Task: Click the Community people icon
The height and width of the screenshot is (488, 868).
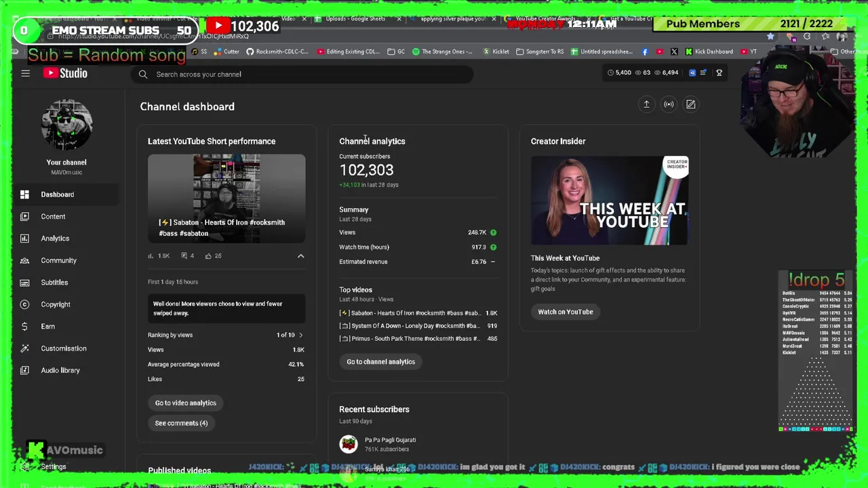Action: point(24,260)
